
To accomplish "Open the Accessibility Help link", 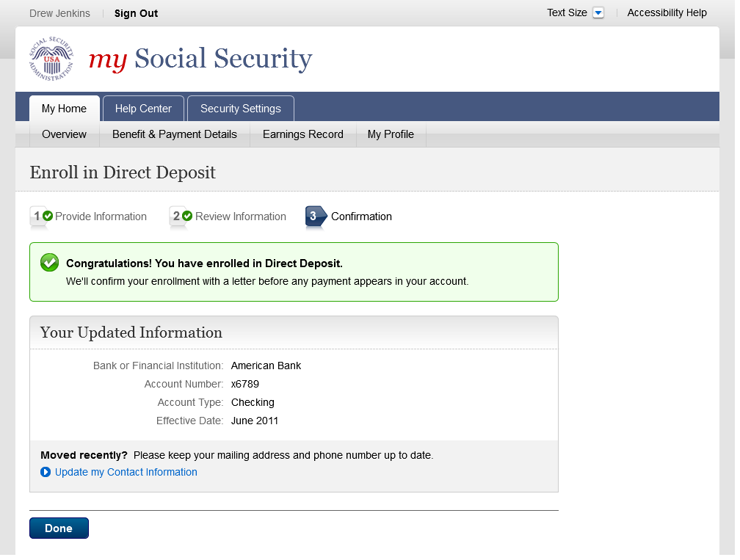I will pyautogui.click(x=667, y=12).
